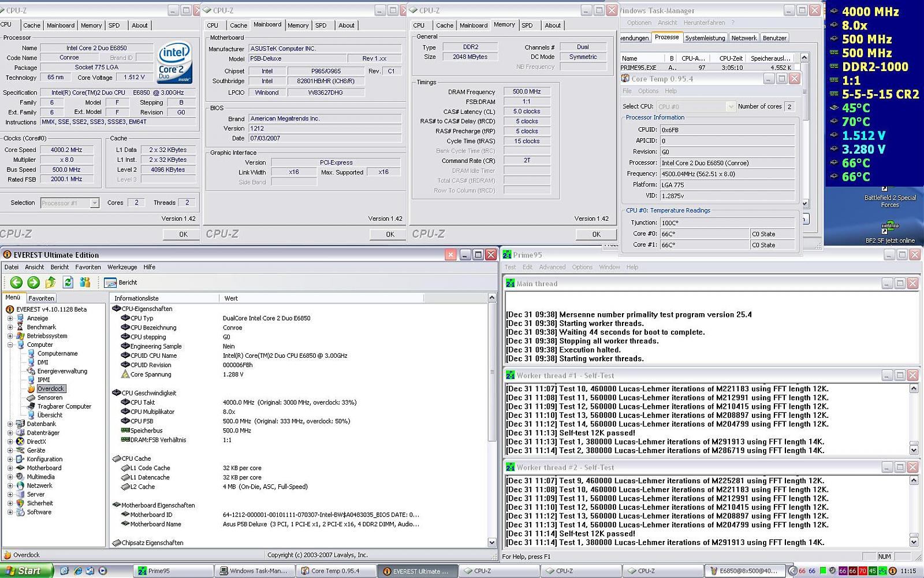Click the EVEREST users toolbar icon

(85, 282)
